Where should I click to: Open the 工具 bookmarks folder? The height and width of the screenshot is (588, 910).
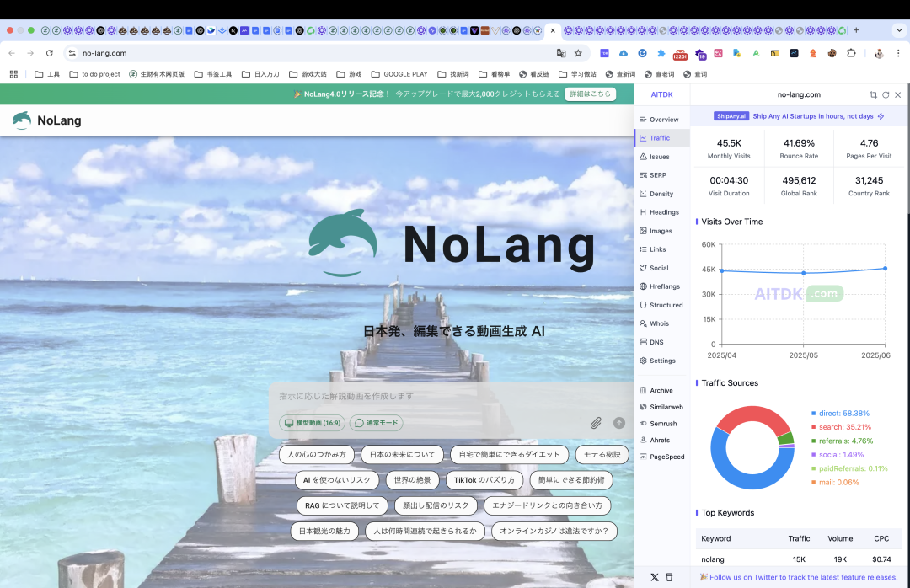[x=47, y=74]
